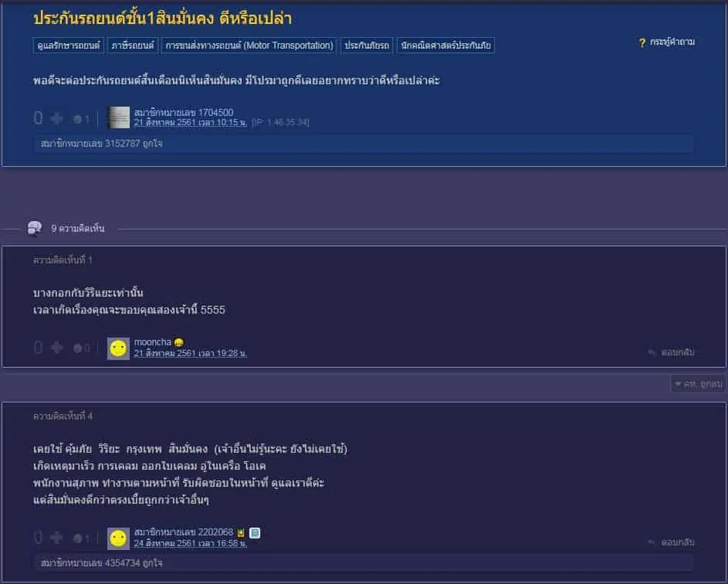
Task: Open the Motor Transportation tag
Action: [249, 46]
